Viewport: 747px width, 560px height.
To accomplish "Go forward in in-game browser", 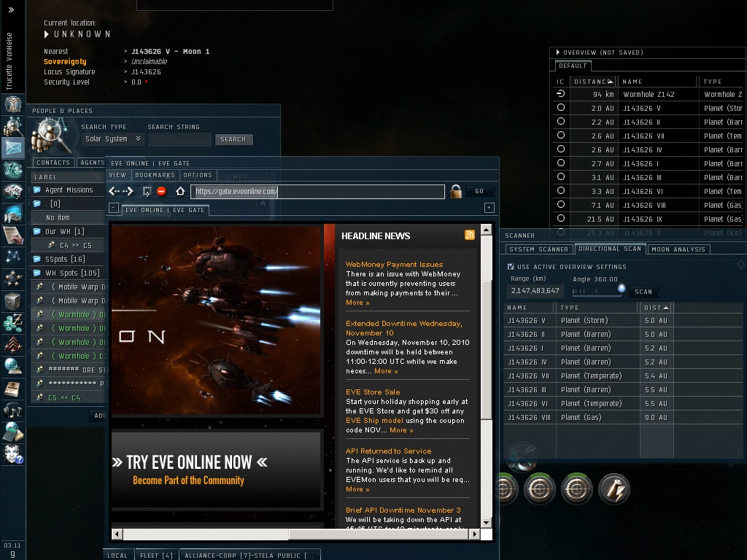I will tap(128, 192).
